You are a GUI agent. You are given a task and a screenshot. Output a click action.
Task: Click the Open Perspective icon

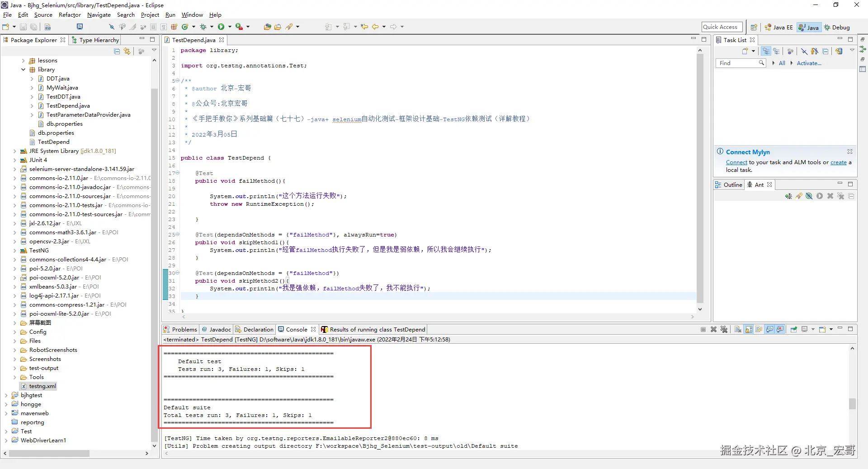754,27
